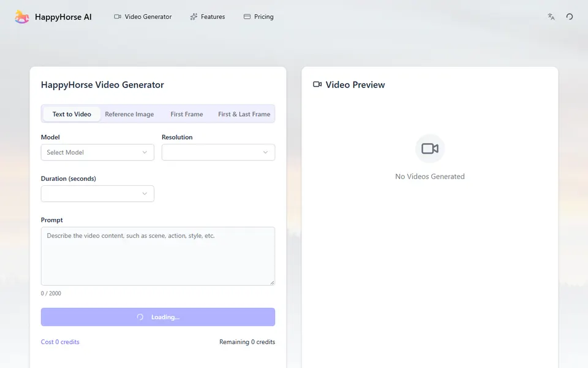This screenshot has height=368, width=588.
Task: Click the HappyHorse Video Generator heading
Action: click(x=102, y=85)
